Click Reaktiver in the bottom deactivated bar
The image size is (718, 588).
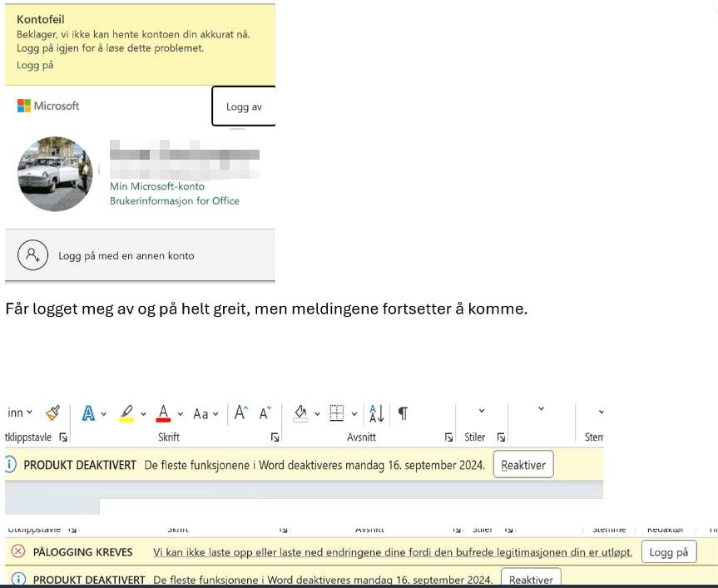531,578
